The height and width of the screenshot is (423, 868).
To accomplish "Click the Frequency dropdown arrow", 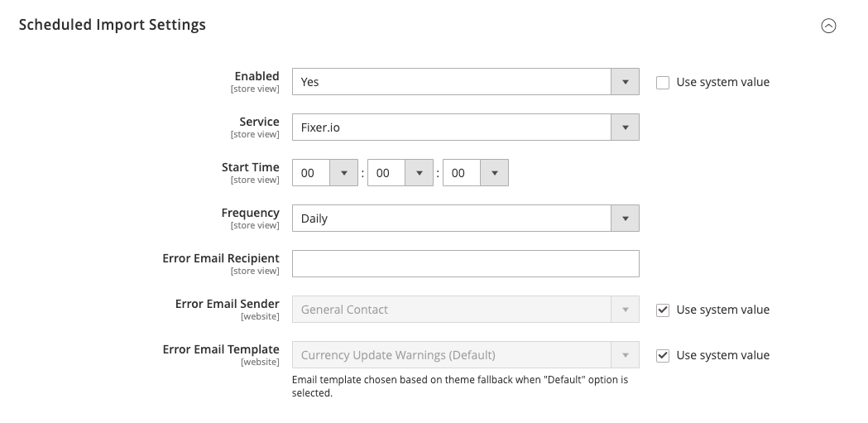I will pyautogui.click(x=625, y=219).
